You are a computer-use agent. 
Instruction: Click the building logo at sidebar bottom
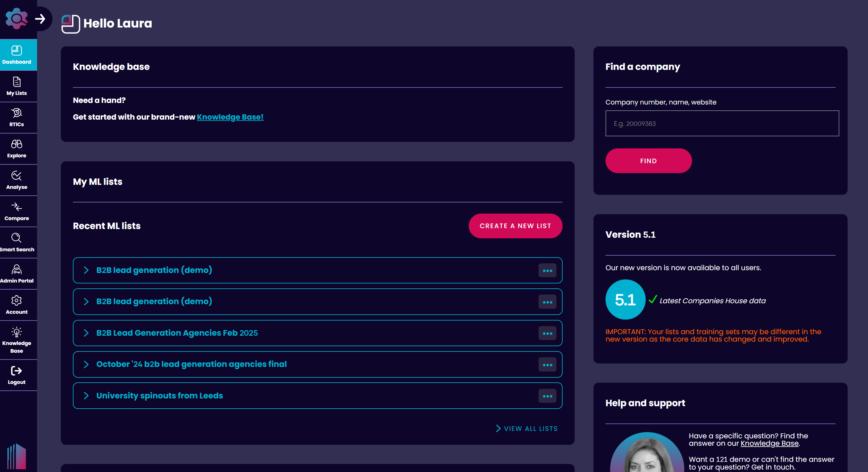(x=16, y=456)
